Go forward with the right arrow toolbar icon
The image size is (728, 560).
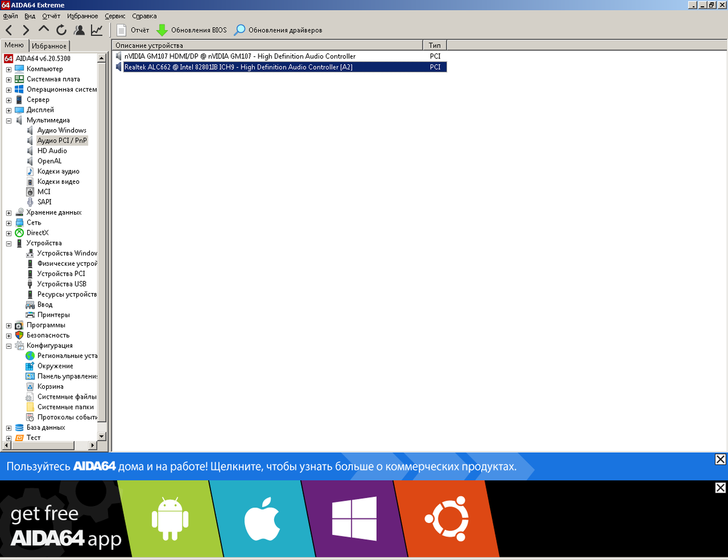click(x=25, y=30)
